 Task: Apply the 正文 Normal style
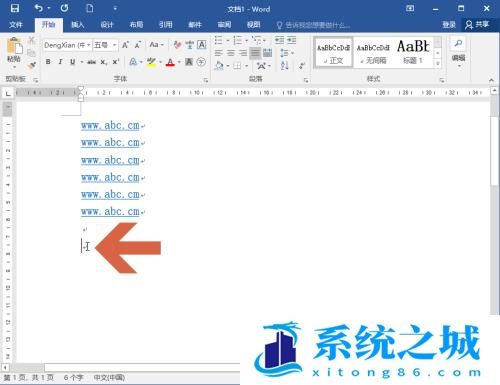(x=333, y=53)
